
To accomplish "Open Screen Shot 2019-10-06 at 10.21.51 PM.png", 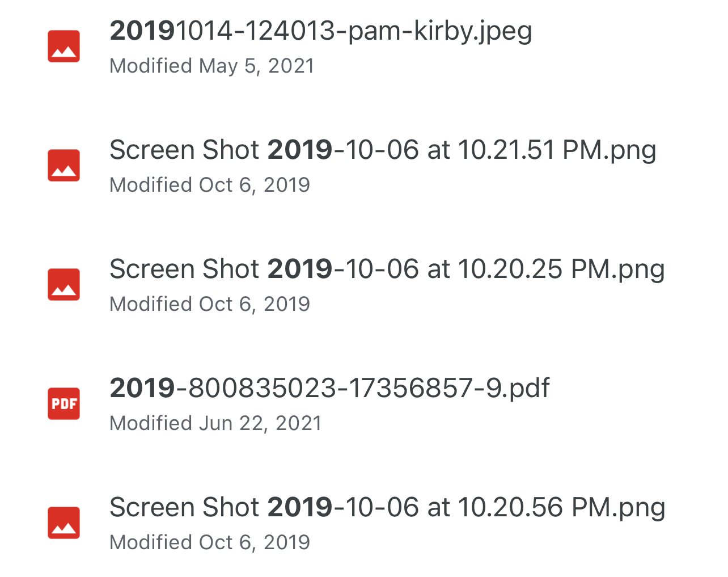I will (x=383, y=150).
